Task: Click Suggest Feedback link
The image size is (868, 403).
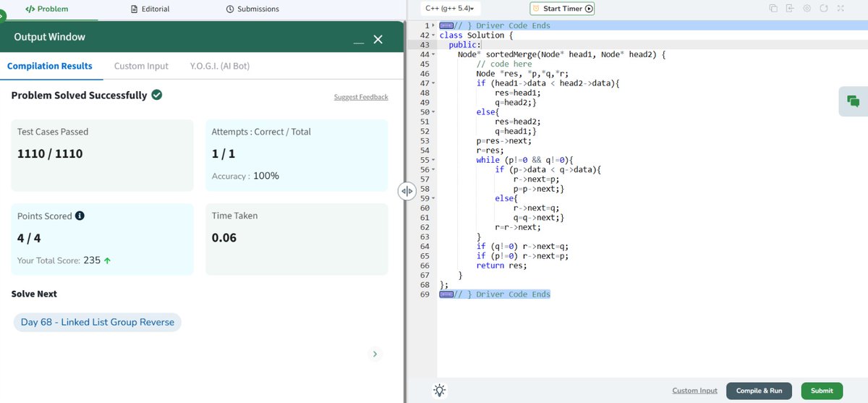Action: 361,97
